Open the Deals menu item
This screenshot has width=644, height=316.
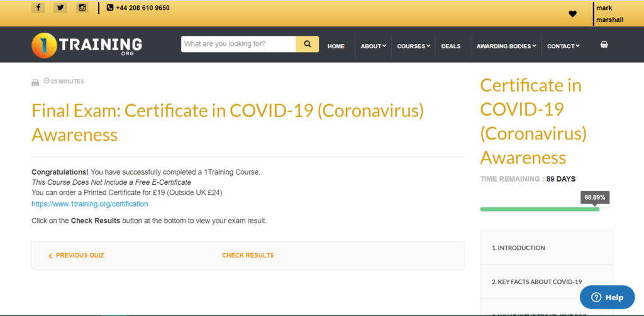pyautogui.click(x=450, y=46)
